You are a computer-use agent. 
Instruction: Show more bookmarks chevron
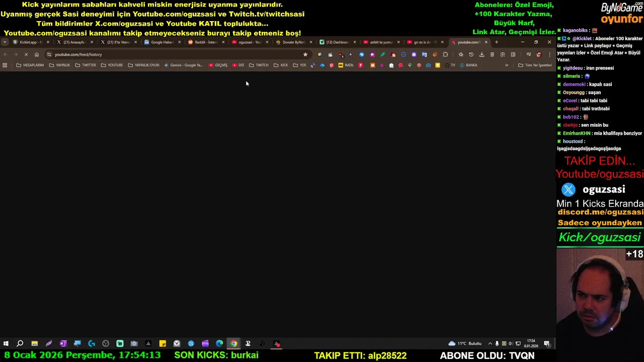(x=507, y=65)
